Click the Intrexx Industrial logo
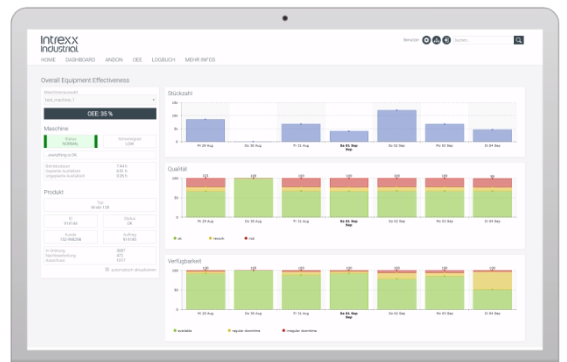Viewport: 567px width, 362px height. pyautogui.click(x=59, y=44)
